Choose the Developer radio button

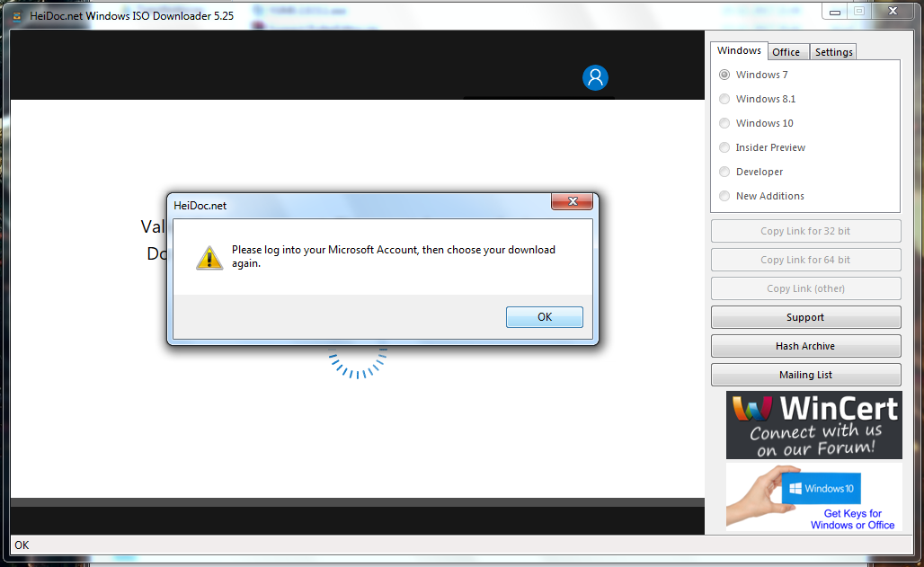point(724,172)
